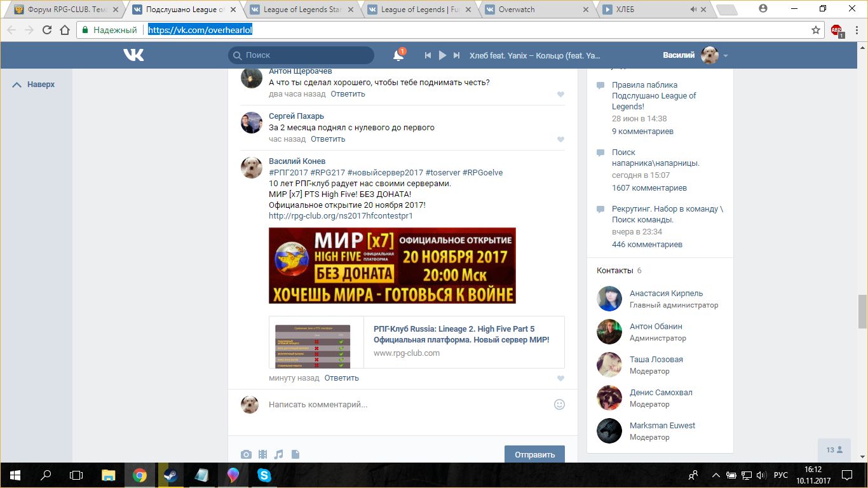Open Steam from the taskbar
Image resolution: width=868 pixels, height=488 pixels.
click(x=170, y=475)
